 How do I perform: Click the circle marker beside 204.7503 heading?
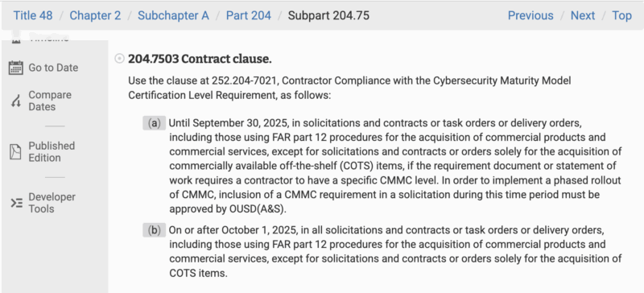click(x=119, y=60)
